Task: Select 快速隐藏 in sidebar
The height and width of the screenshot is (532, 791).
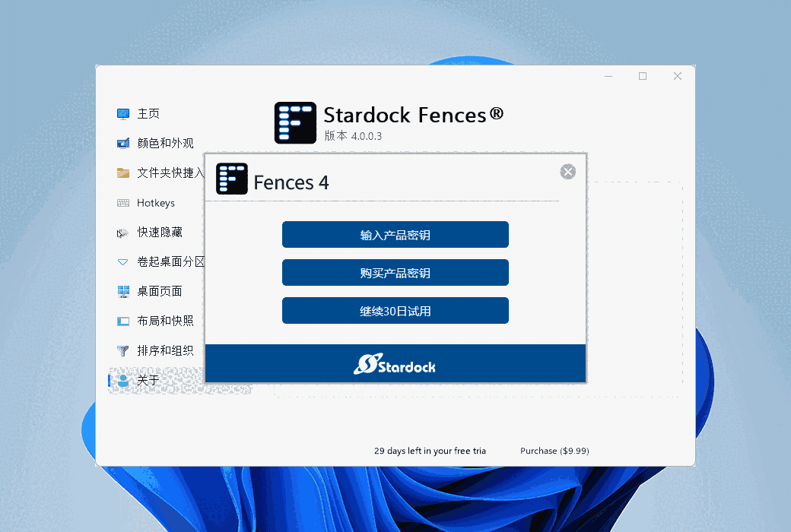Action: (x=160, y=232)
